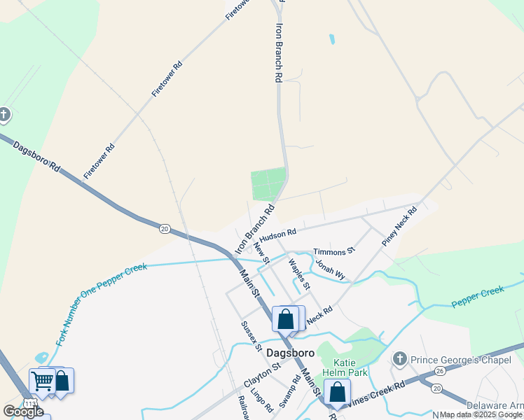Open the Google logo link

[23, 412]
